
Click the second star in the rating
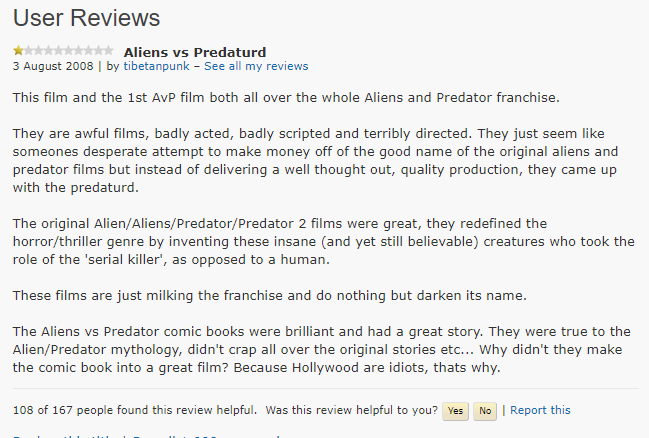click(28, 51)
